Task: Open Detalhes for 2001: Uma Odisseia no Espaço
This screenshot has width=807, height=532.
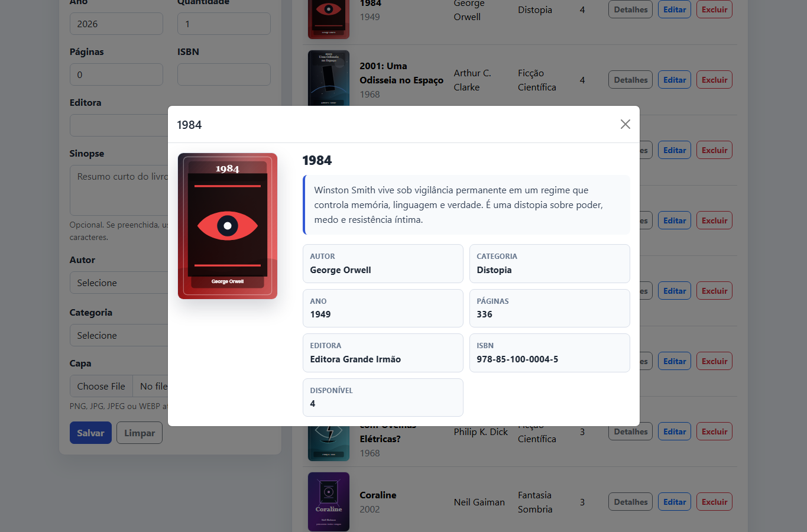Action: coord(631,80)
